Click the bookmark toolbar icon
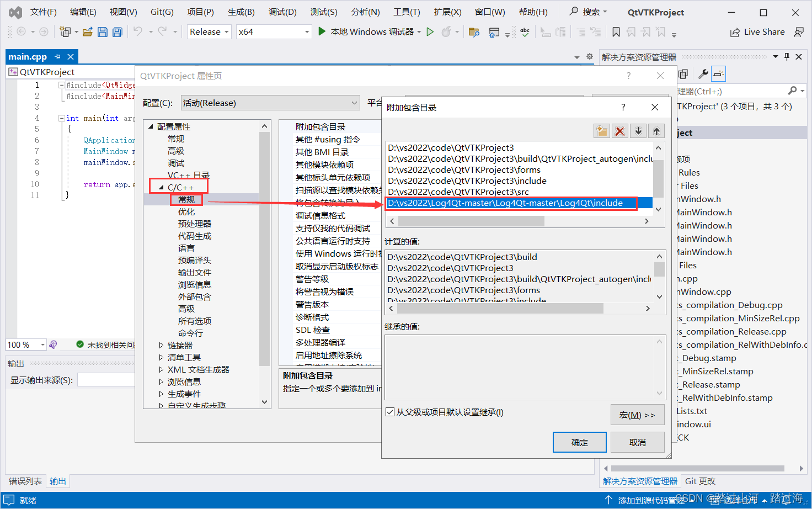This screenshot has height=509, width=812. pos(616,32)
